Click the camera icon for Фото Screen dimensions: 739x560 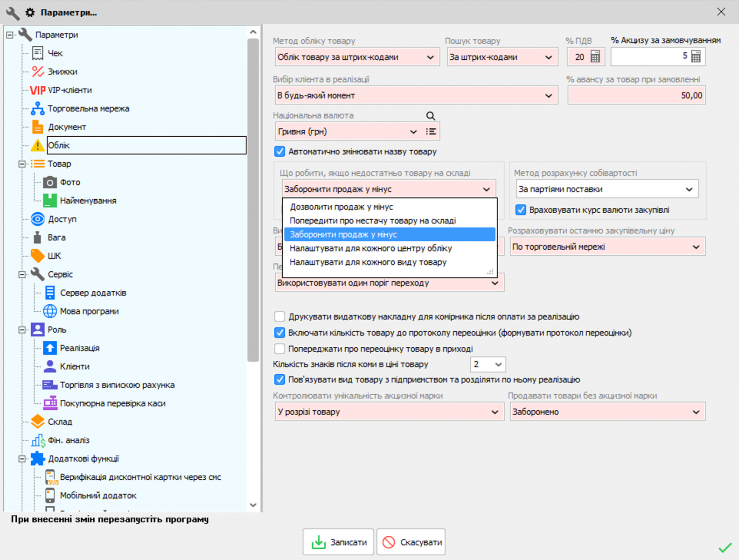pos(49,182)
